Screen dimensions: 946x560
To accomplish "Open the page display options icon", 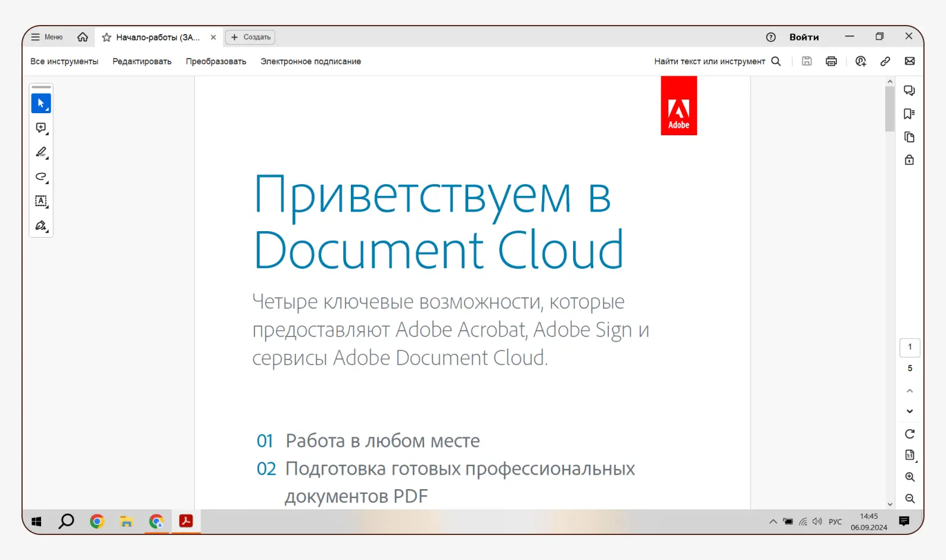I will (x=910, y=455).
